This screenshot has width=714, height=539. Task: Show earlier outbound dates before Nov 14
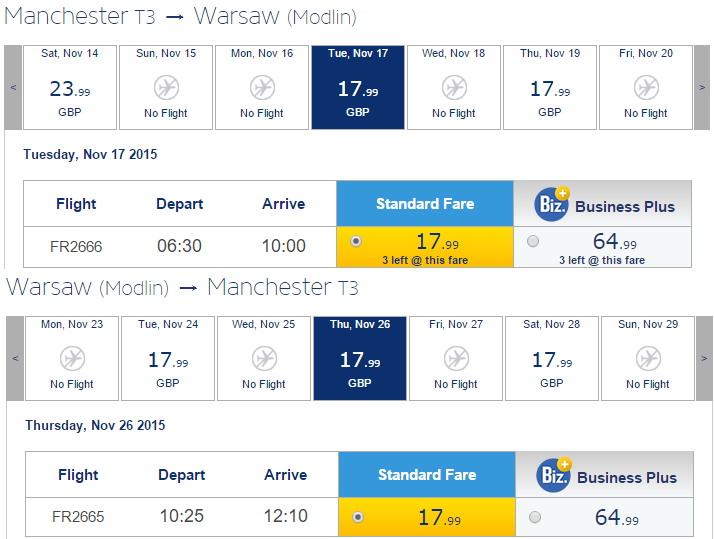[13, 87]
